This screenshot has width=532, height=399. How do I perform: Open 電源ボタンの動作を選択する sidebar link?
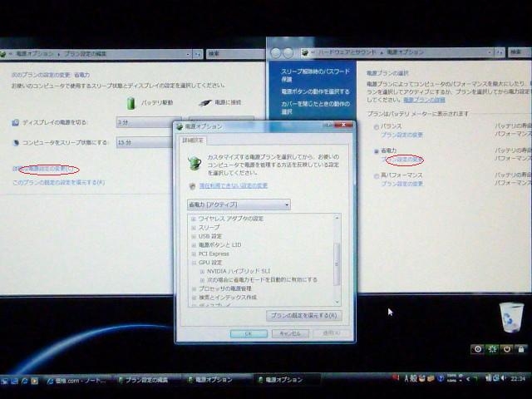315,91
